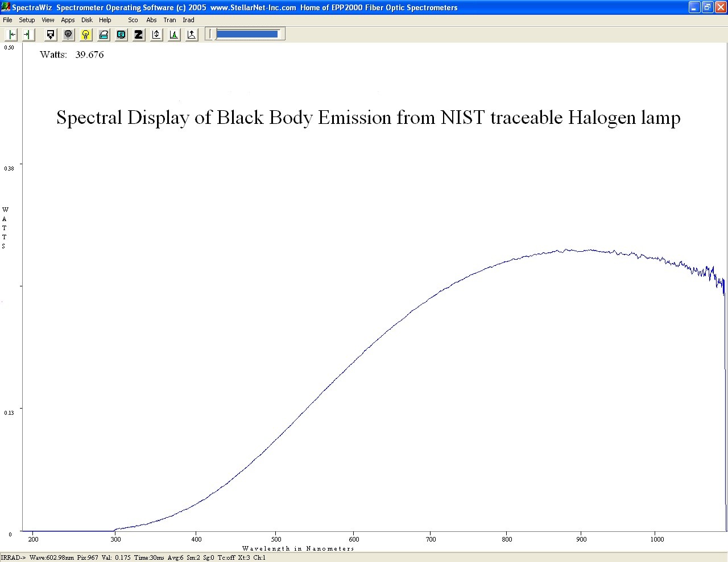728x562 pixels.
Task: Click the dark lamp reference icon
Action: click(x=68, y=35)
